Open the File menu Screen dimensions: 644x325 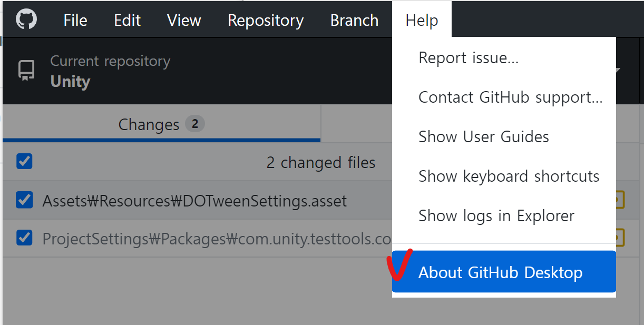coord(75,21)
